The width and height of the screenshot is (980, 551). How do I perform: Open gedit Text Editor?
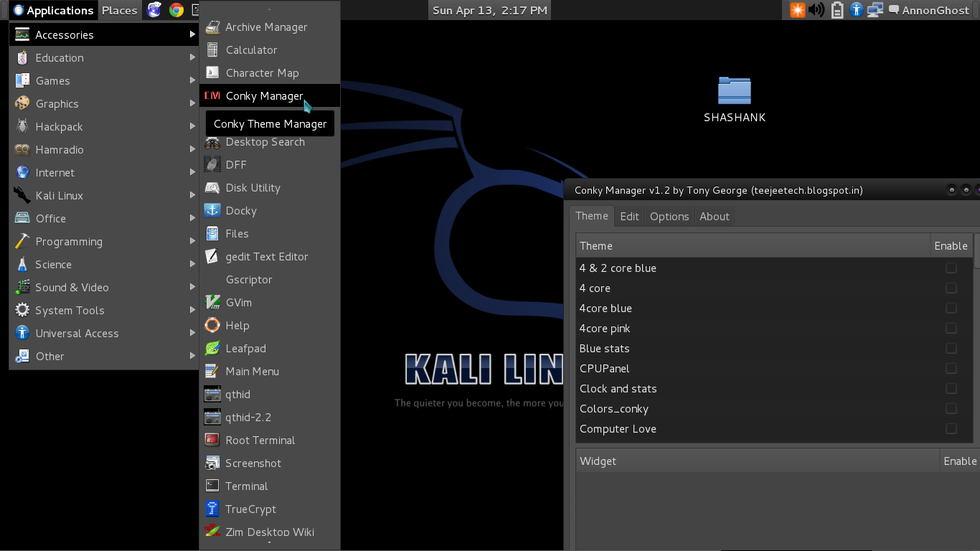tap(265, 256)
